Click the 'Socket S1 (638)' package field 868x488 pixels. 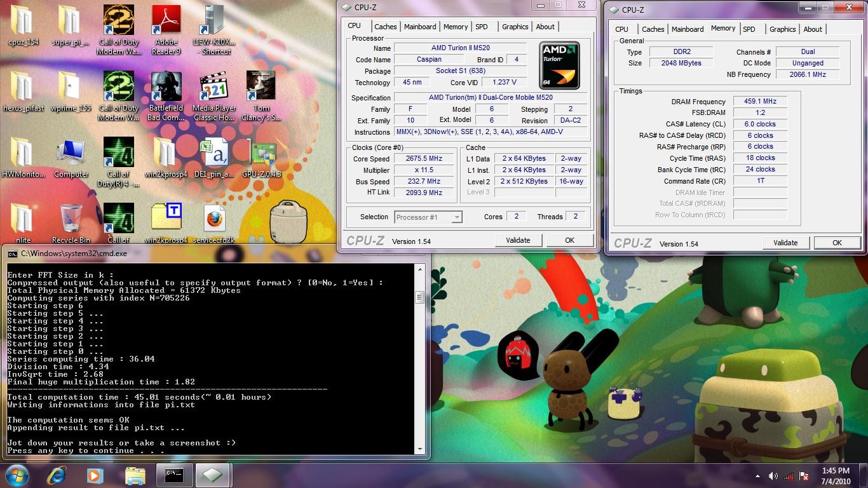pos(460,71)
